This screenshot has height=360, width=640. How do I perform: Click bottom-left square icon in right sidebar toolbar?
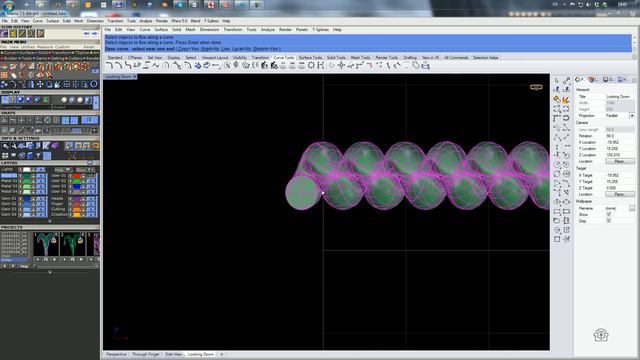tap(557, 239)
